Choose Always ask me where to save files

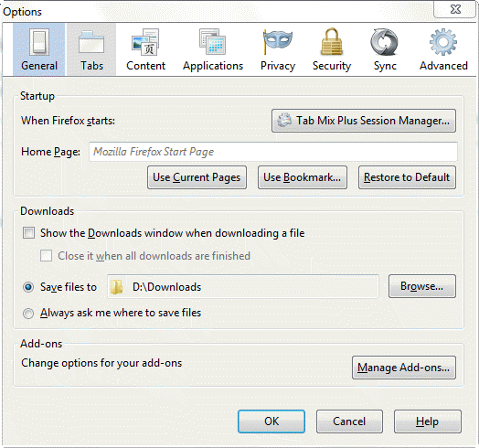pyautogui.click(x=28, y=314)
